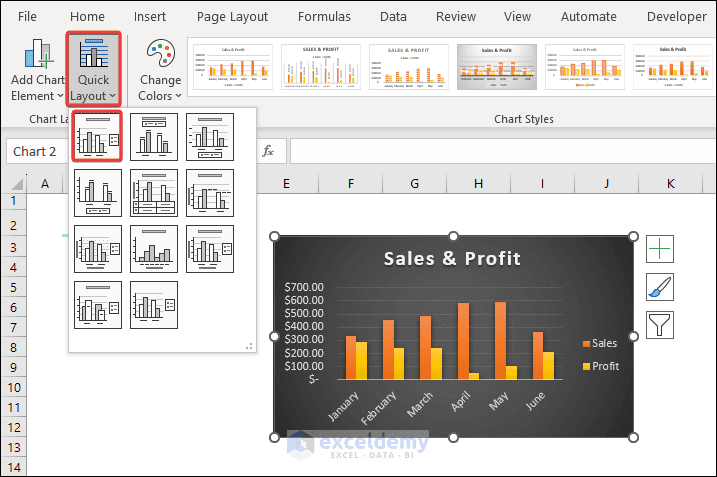Open the Add Chart Element dropdown
Image resolution: width=717 pixels, height=477 pixels.
(37, 70)
